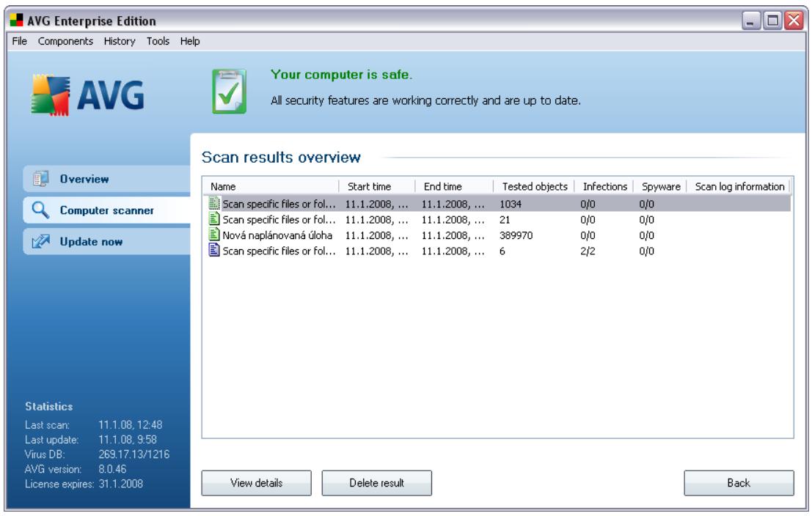Click the AVG title bar application icon
The image size is (812, 516).
point(17,21)
